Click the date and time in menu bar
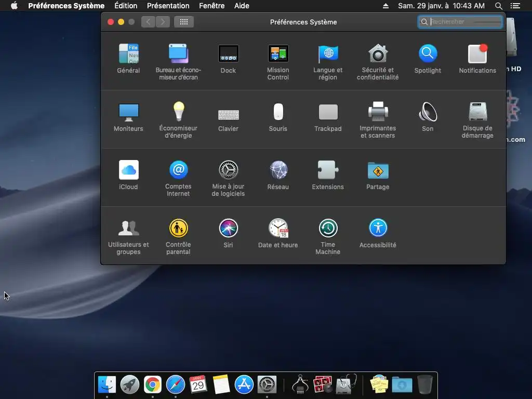Screen dimensions: 532x399 [x=441, y=6]
